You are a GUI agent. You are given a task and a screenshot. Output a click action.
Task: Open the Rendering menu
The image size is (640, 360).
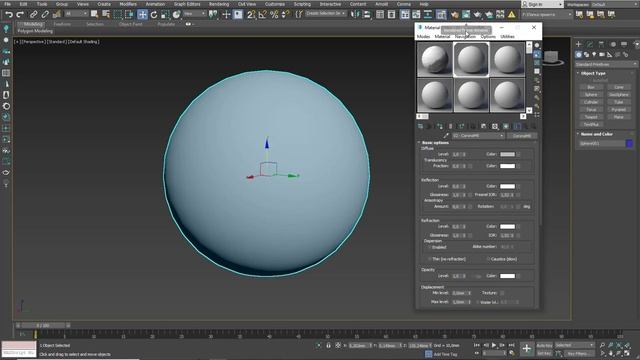point(219,4)
